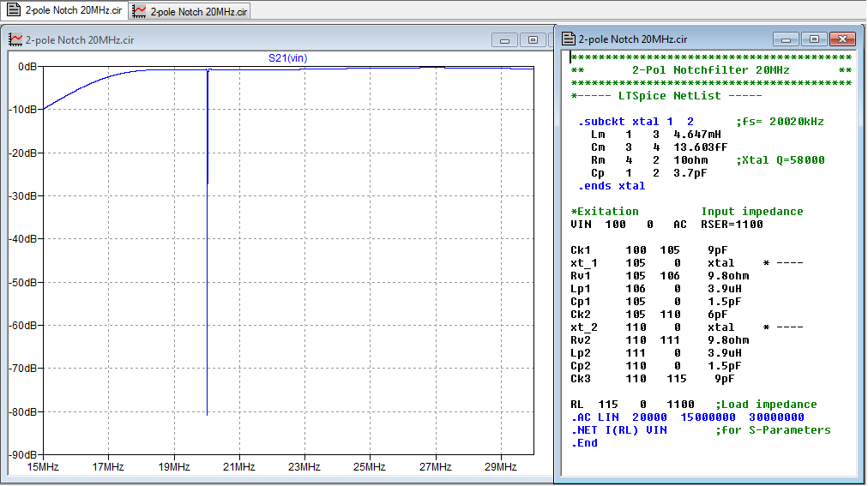Click waveform icon in plot window title bar
Viewport: 868px width, 486px height.
click(15, 39)
